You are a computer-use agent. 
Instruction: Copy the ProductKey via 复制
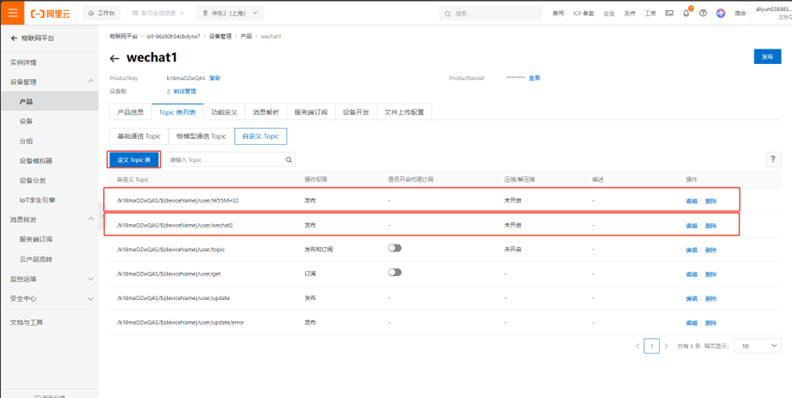(215, 78)
